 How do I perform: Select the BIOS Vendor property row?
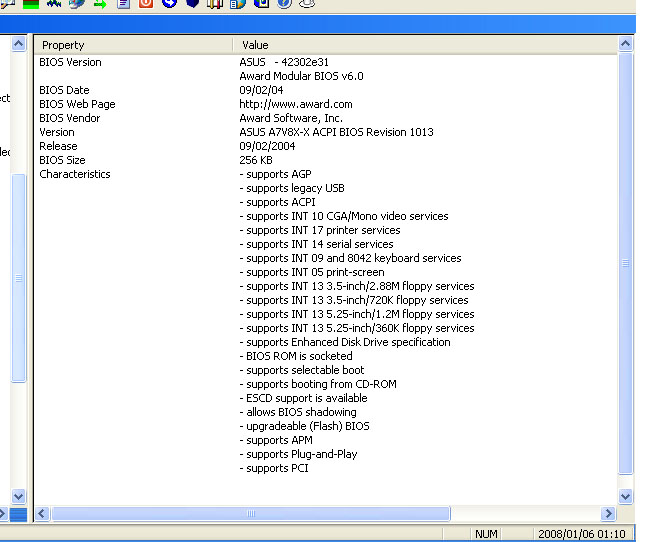pos(70,118)
